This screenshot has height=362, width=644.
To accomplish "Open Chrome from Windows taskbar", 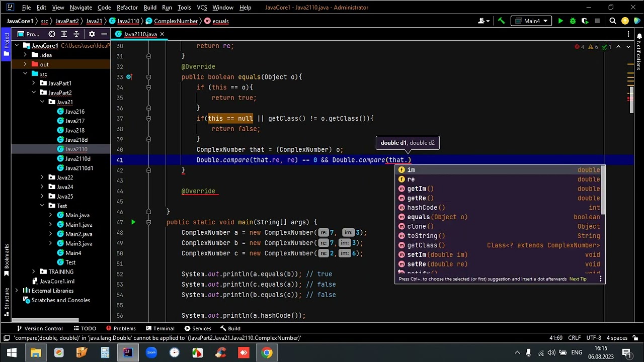I will [267, 352].
